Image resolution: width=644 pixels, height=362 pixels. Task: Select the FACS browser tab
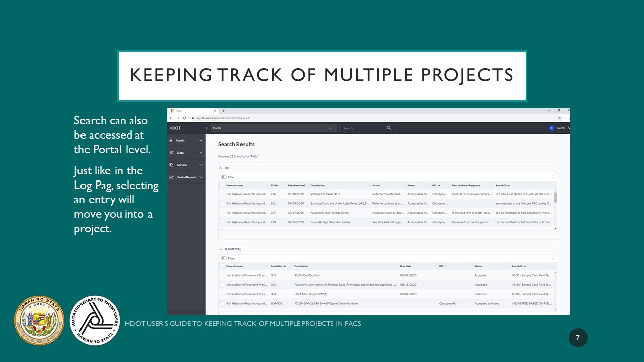(193, 111)
